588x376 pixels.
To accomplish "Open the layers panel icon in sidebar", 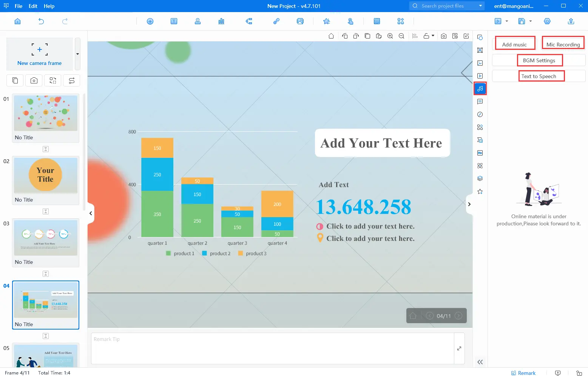I will pyautogui.click(x=480, y=179).
